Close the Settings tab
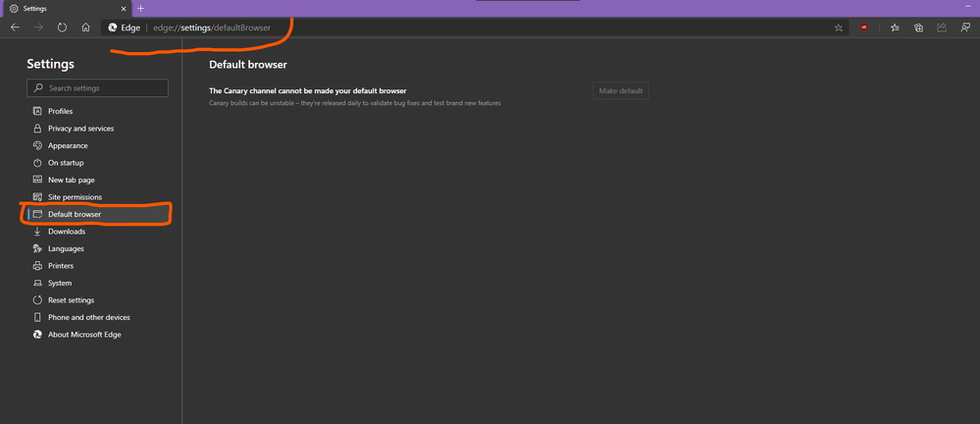The width and height of the screenshot is (980, 424). pyautogui.click(x=124, y=9)
